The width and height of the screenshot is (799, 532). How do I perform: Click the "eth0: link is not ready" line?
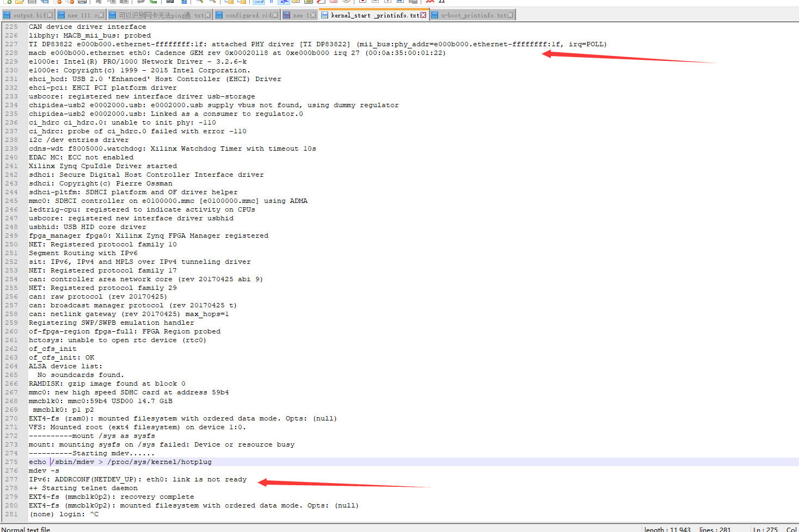pos(138,479)
